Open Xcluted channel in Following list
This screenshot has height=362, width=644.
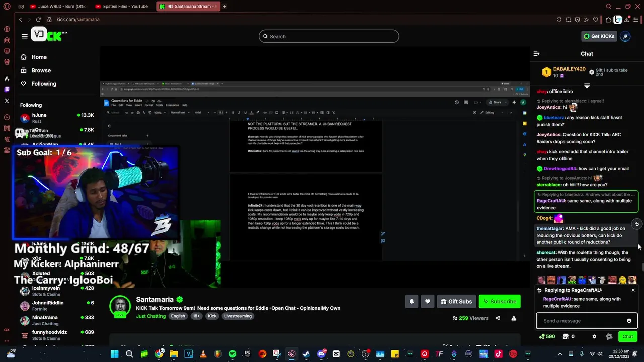click(57, 276)
